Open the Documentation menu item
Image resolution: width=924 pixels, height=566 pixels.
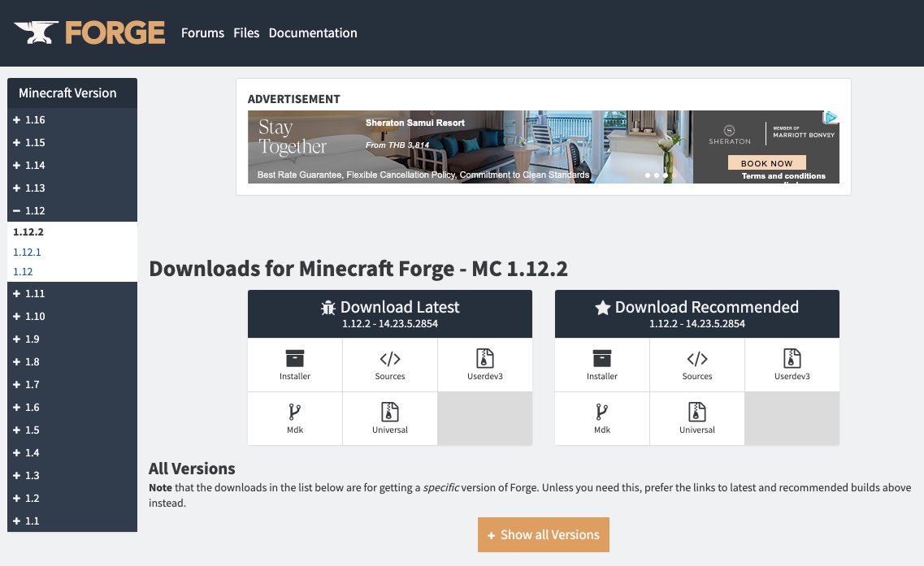click(313, 32)
